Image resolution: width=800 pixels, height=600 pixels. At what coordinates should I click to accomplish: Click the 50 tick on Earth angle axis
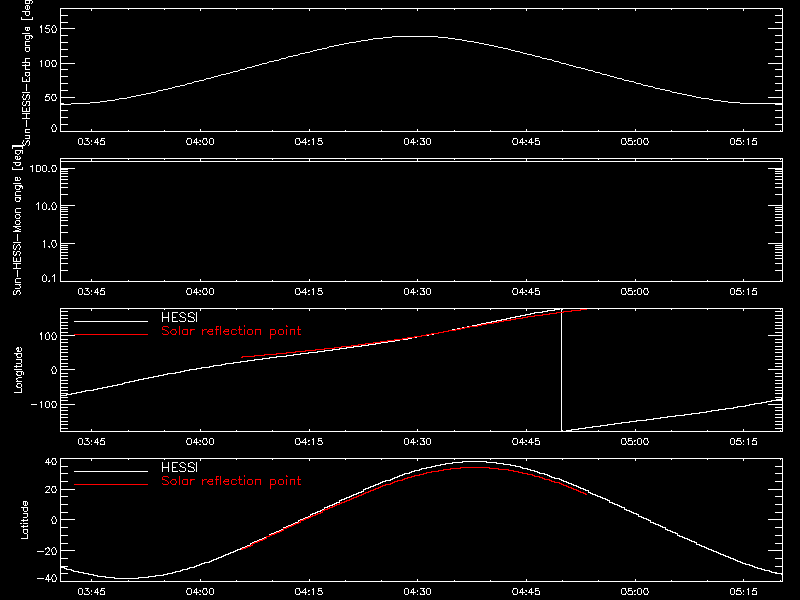(x=51, y=97)
